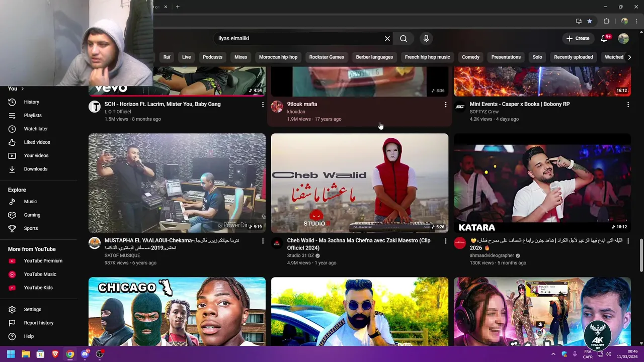Open Discord from the taskbar
The image size is (644, 362).
tap(85, 354)
